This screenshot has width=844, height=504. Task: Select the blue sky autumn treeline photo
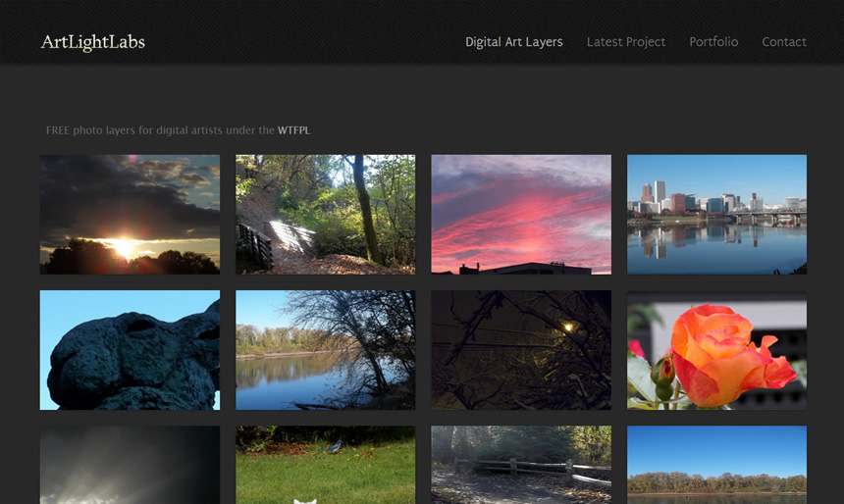coord(717,465)
